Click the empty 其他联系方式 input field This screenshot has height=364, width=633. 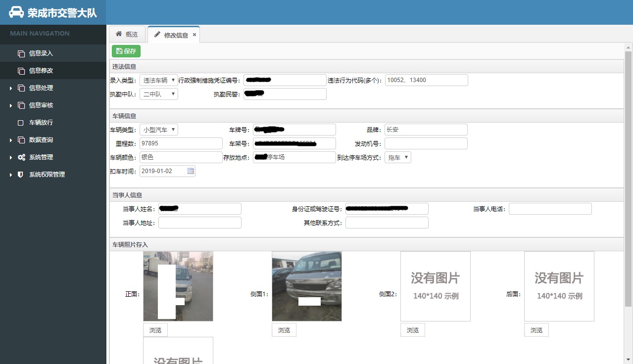387,223
